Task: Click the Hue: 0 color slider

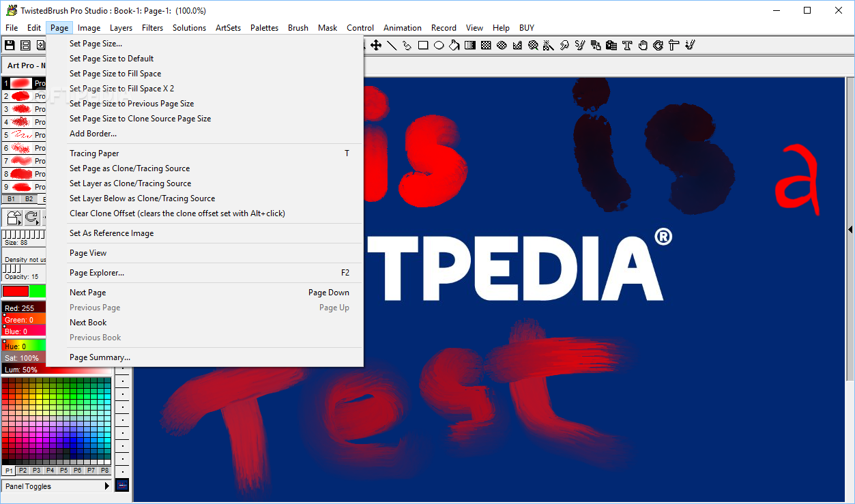Action: pyautogui.click(x=25, y=346)
